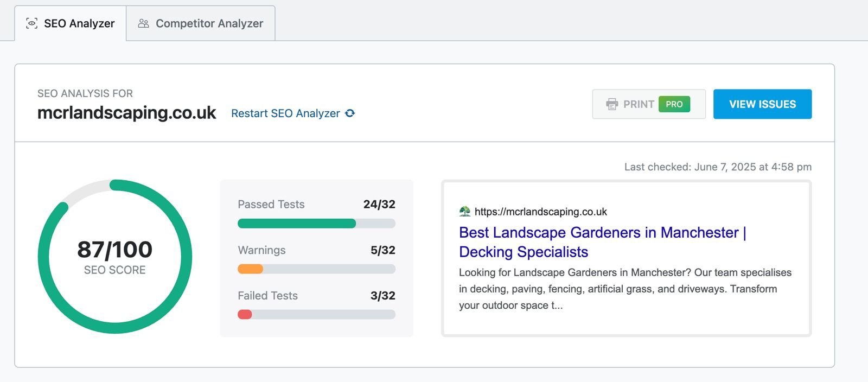Image resolution: width=868 pixels, height=382 pixels.
Task: Click the 3/32 failed count
Action: pyautogui.click(x=383, y=296)
